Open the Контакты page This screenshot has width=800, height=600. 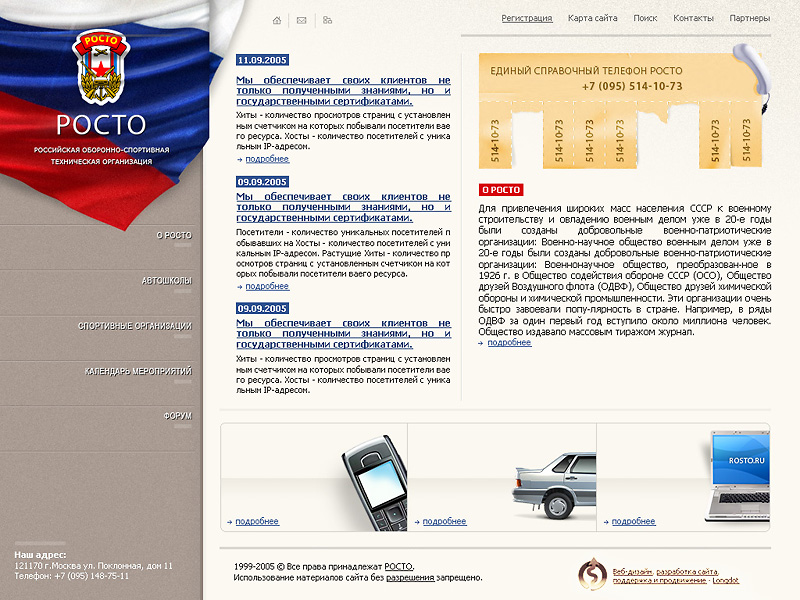[x=693, y=18]
